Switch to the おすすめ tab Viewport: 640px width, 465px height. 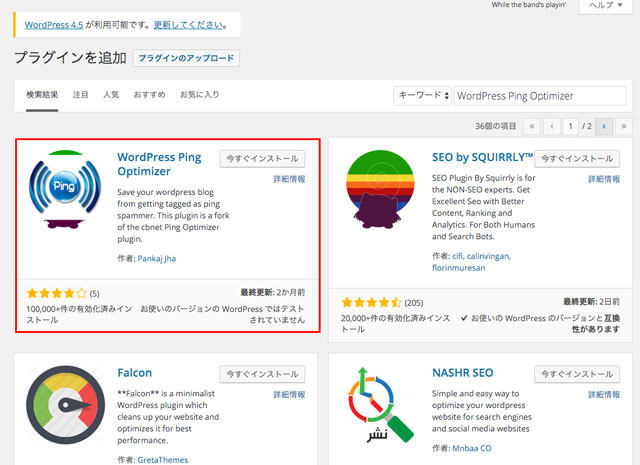coord(149,95)
